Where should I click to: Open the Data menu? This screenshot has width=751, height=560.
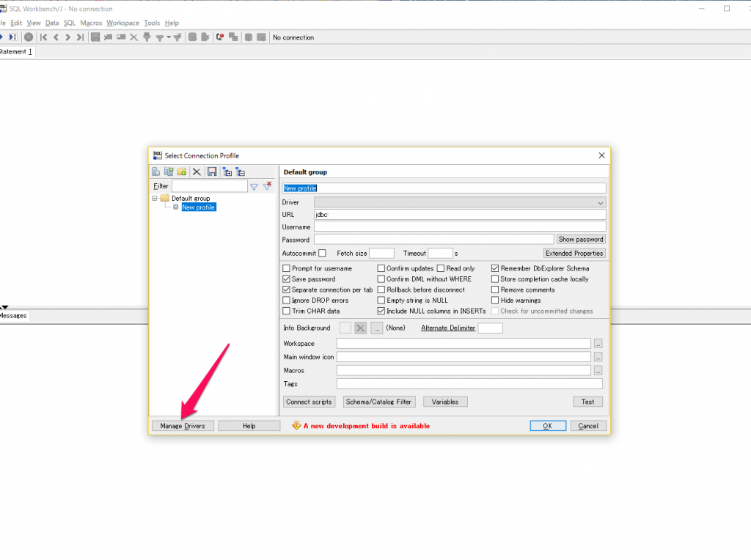pyautogui.click(x=52, y=23)
